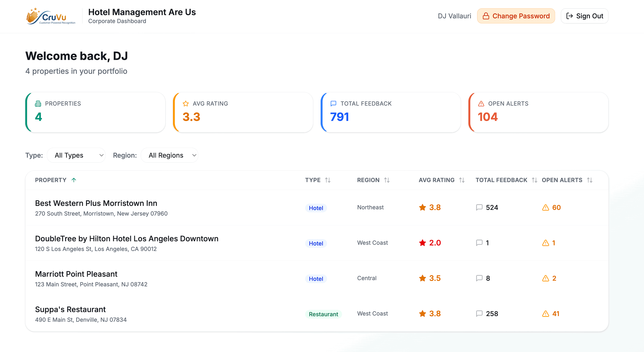Click the Change Password button
Viewport: 644px width, 352px height.
click(516, 16)
